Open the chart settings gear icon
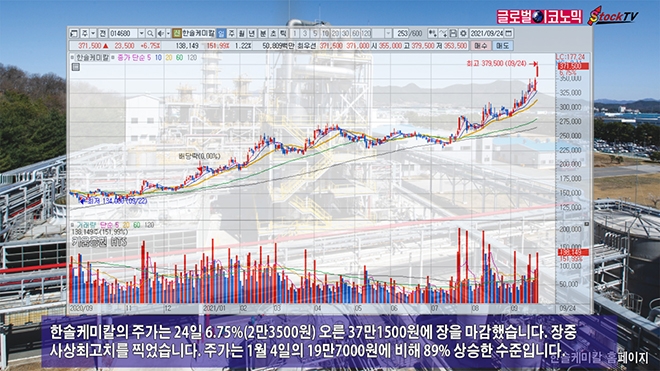Viewport: 660px width, 371px height. click(x=463, y=33)
